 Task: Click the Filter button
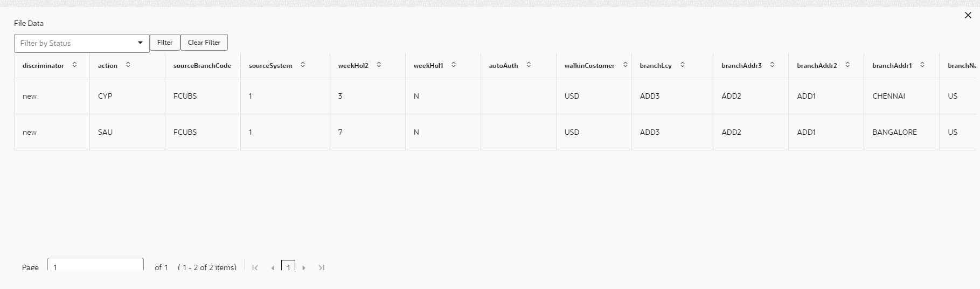(x=165, y=43)
